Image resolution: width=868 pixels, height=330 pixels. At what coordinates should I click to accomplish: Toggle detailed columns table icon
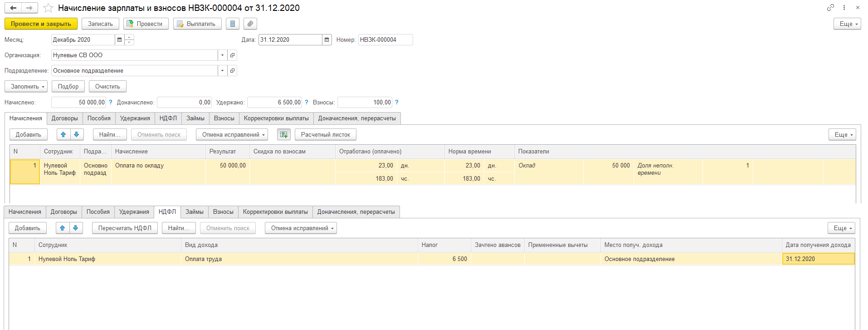284,134
